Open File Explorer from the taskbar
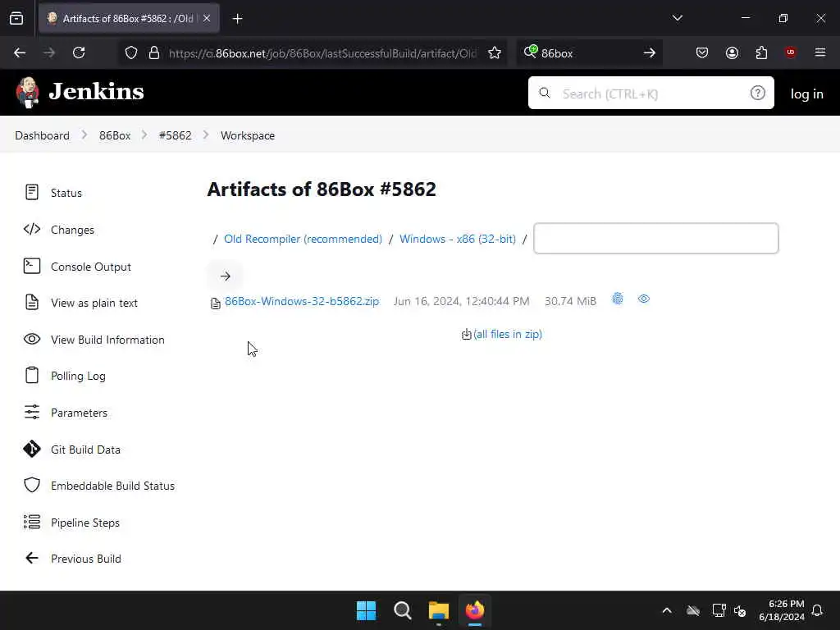 (439, 610)
